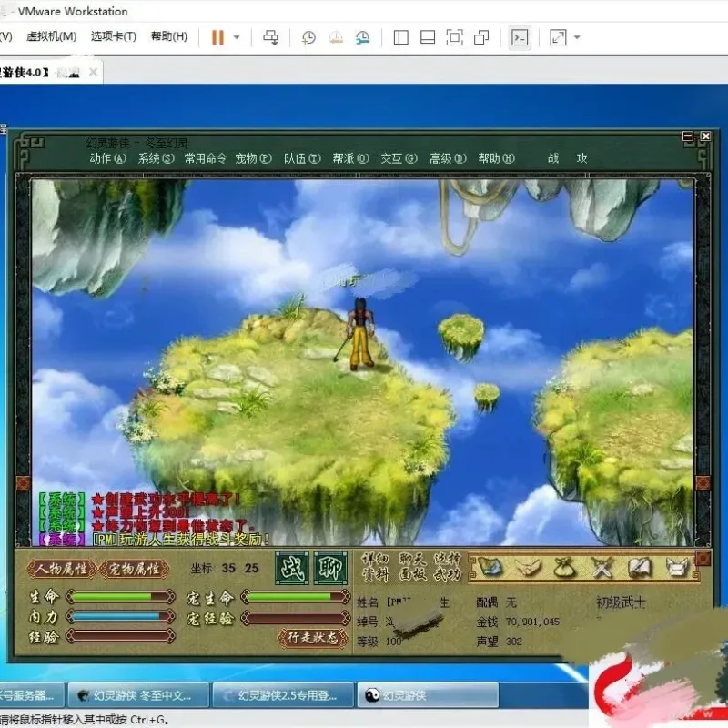Open the 帮派(O) menu

pyautogui.click(x=351, y=158)
